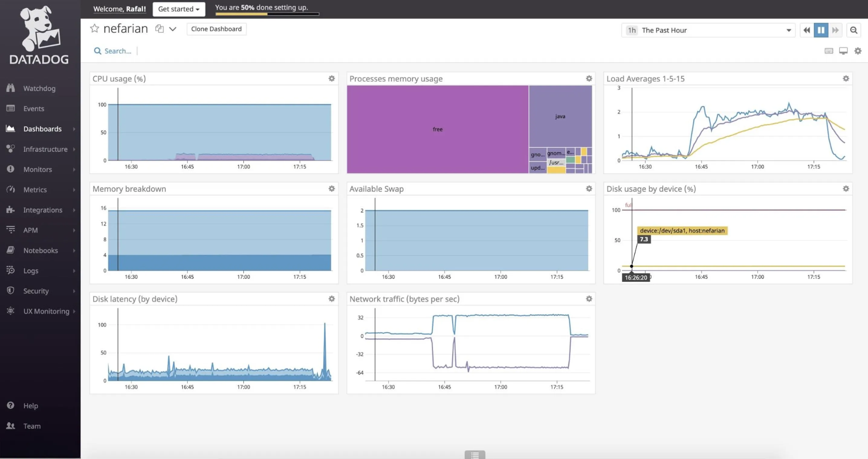Click the zoom out magnifier icon
868x459 pixels.
point(854,30)
